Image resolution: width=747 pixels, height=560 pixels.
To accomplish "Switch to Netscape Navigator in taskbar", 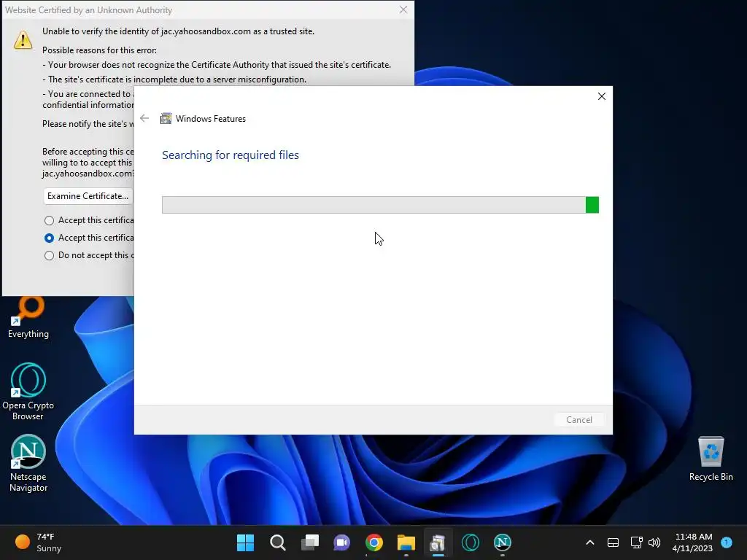I will click(502, 542).
